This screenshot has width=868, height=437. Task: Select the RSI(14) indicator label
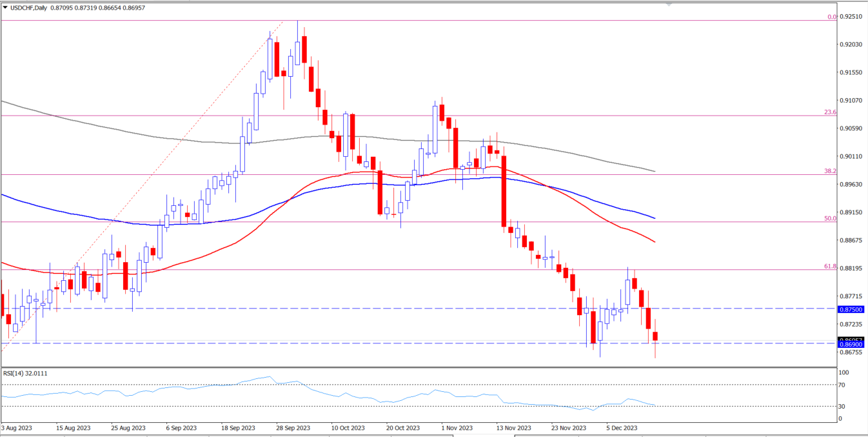pyautogui.click(x=16, y=373)
